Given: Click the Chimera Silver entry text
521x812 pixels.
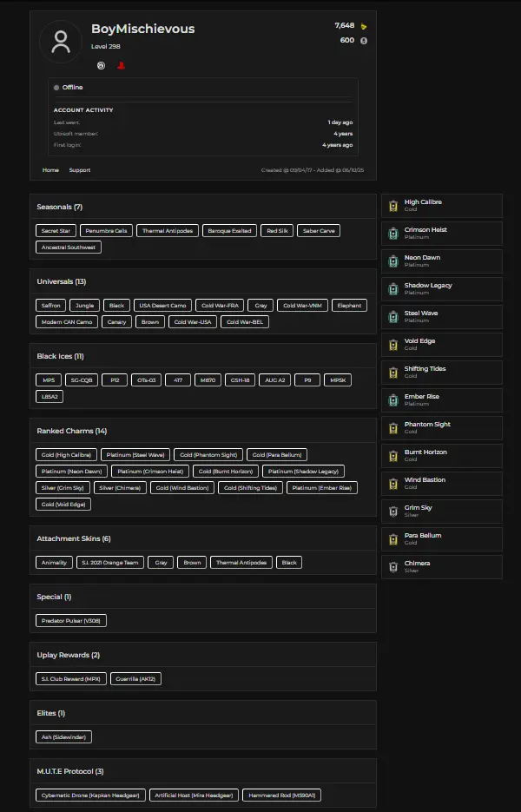Looking at the screenshot, I should (418, 566).
